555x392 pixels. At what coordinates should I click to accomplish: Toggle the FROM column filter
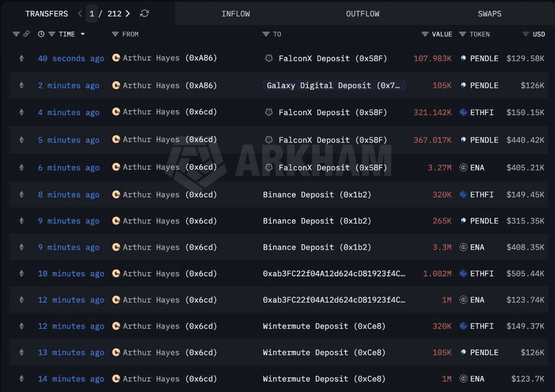[x=115, y=34]
